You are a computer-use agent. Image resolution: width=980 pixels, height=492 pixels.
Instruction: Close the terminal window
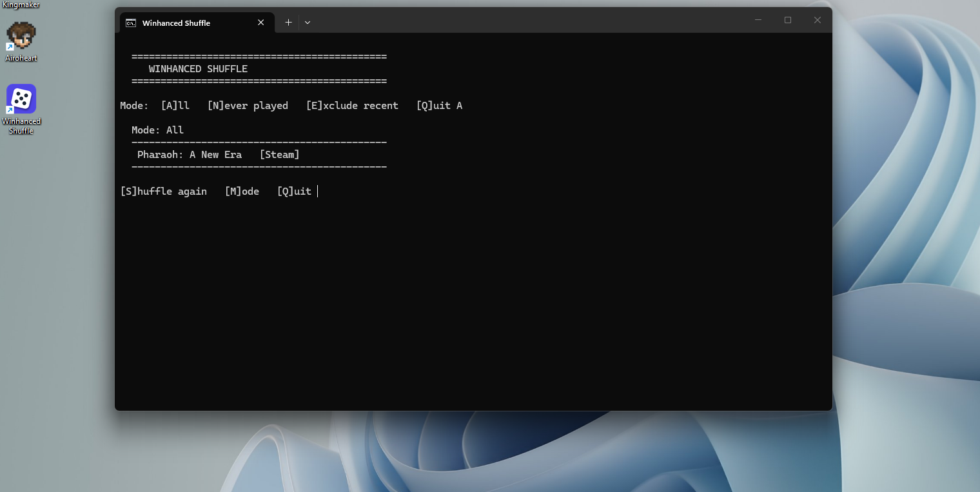818,20
